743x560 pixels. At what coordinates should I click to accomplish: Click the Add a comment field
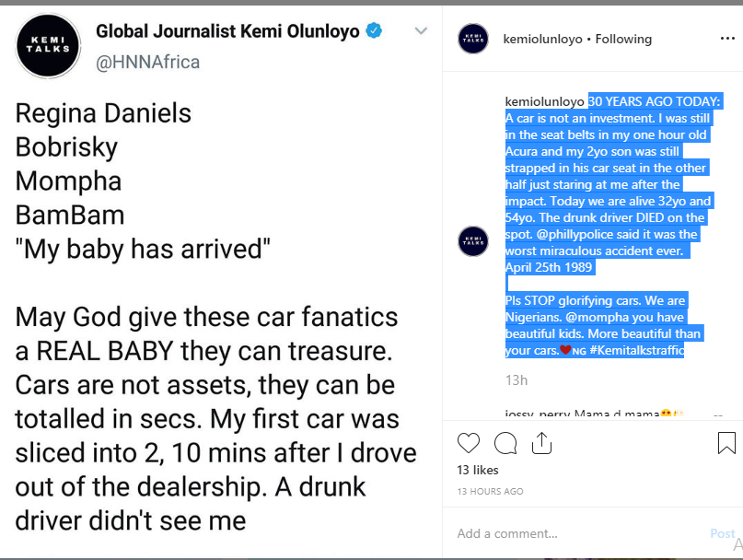click(x=571, y=533)
